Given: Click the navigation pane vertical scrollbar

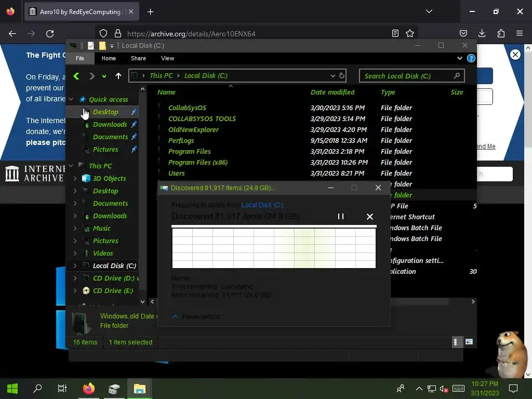Looking at the screenshot, I should point(142,195).
